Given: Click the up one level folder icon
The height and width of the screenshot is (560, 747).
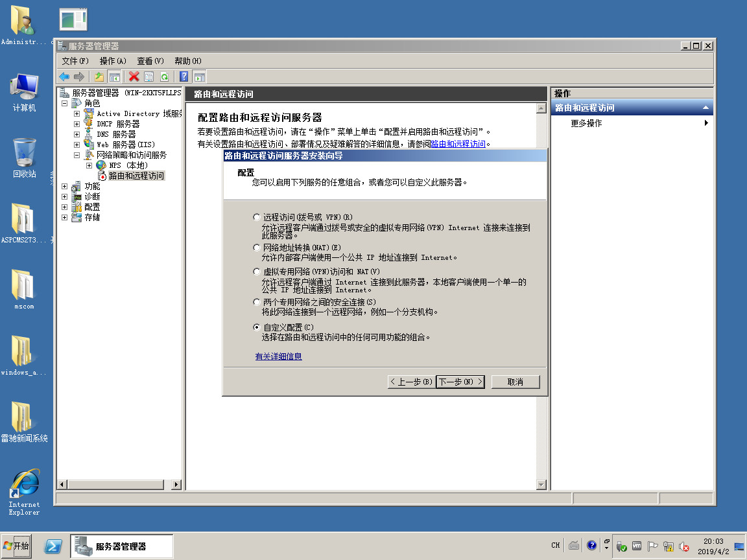Looking at the screenshot, I should 99,76.
